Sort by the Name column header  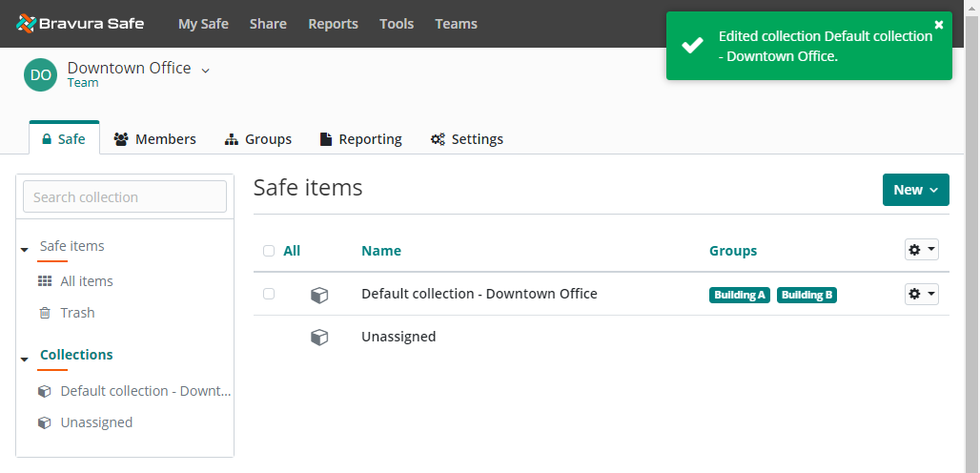pos(381,251)
